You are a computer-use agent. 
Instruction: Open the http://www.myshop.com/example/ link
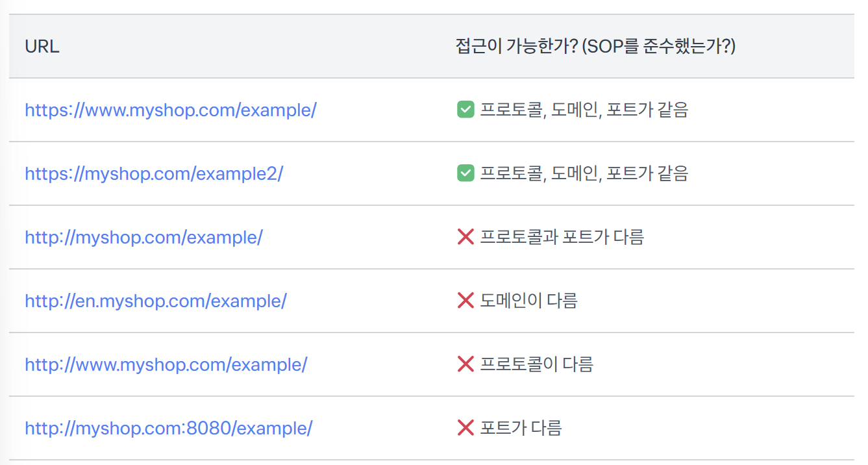[x=166, y=365]
